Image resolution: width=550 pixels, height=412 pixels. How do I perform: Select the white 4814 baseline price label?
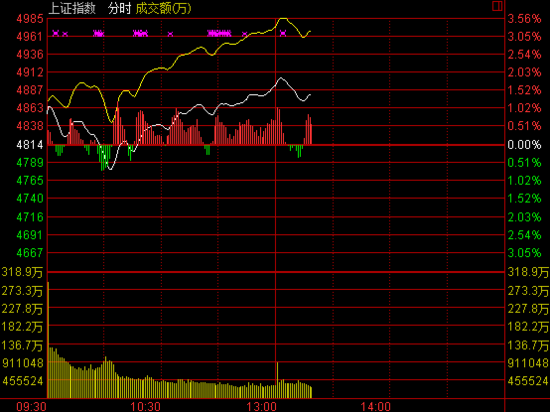click(30, 144)
